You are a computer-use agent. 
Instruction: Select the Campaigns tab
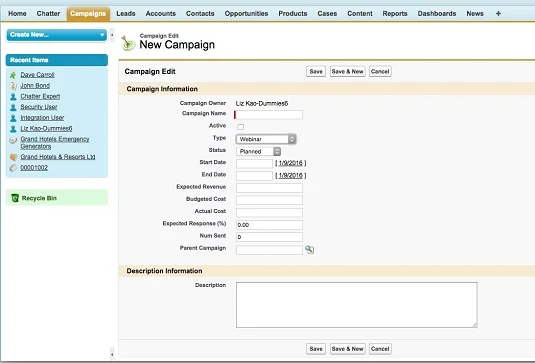[x=88, y=14]
